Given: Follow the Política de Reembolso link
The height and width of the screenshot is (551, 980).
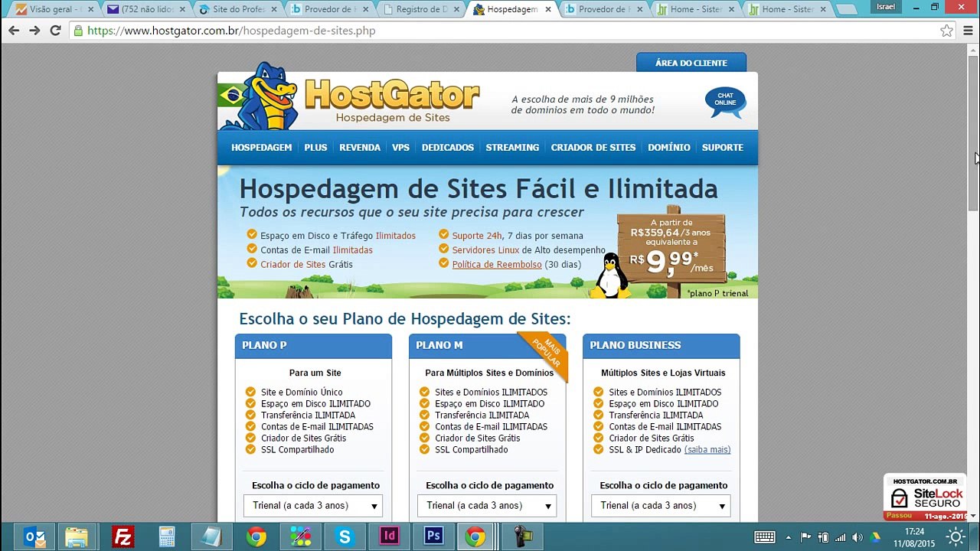Looking at the screenshot, I should click(x=497, y=265).
